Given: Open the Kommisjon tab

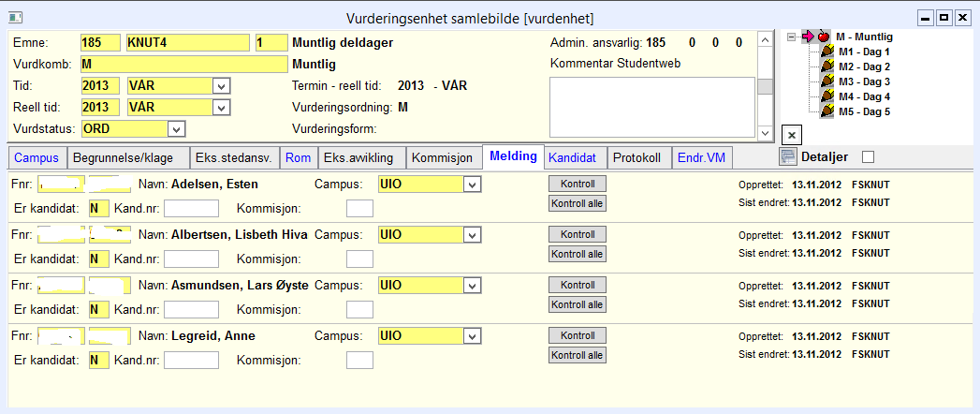Looking at the screenshot, I should pos(444,158).
